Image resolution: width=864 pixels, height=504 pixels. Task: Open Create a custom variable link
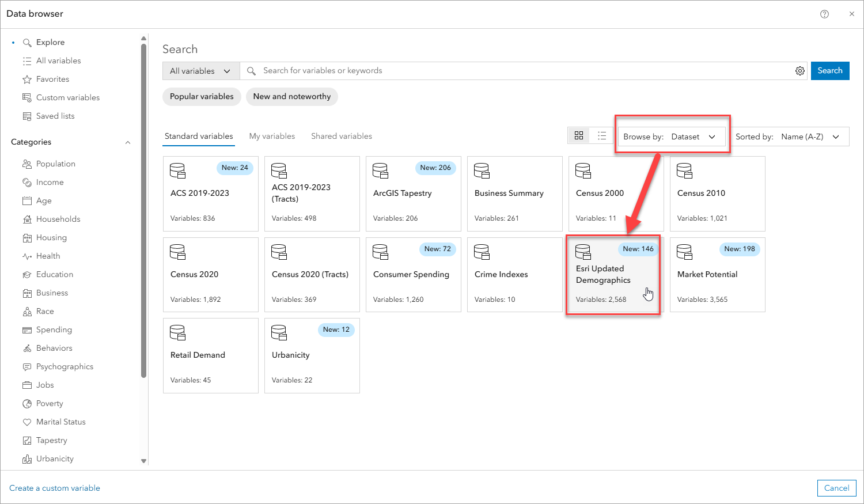pos(54,488)
